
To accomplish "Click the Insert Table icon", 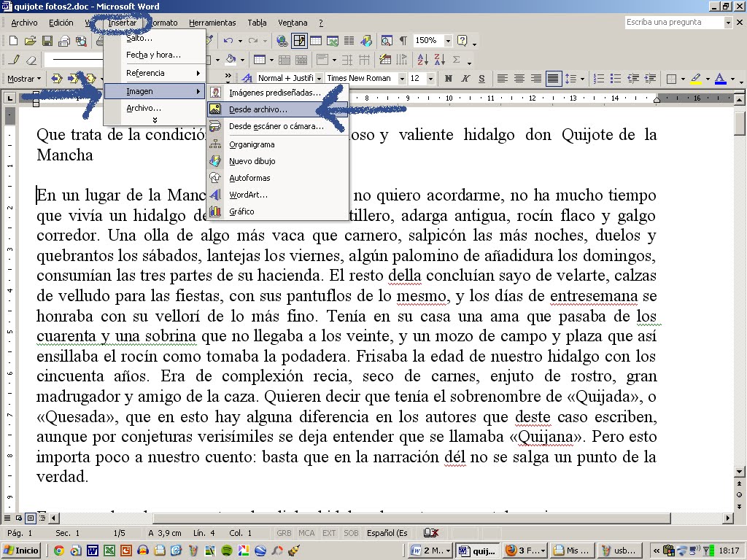I will point(315,41).
